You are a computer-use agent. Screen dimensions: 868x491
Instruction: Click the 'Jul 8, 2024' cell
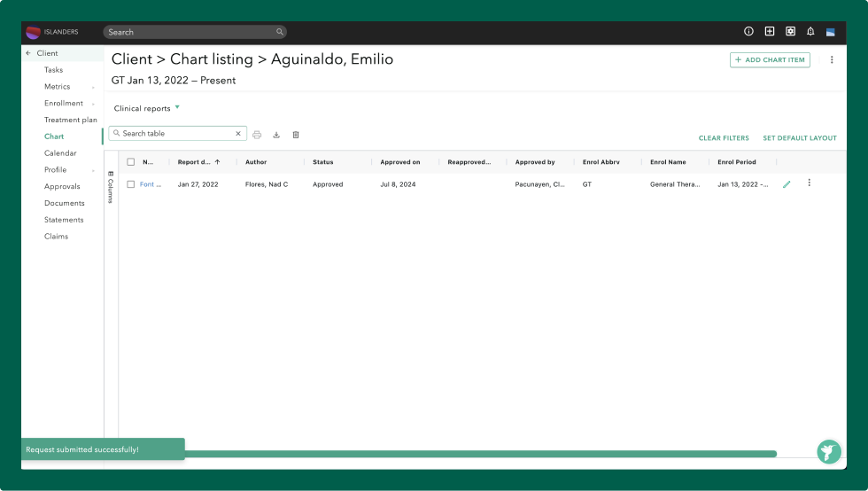pos(398,184)
